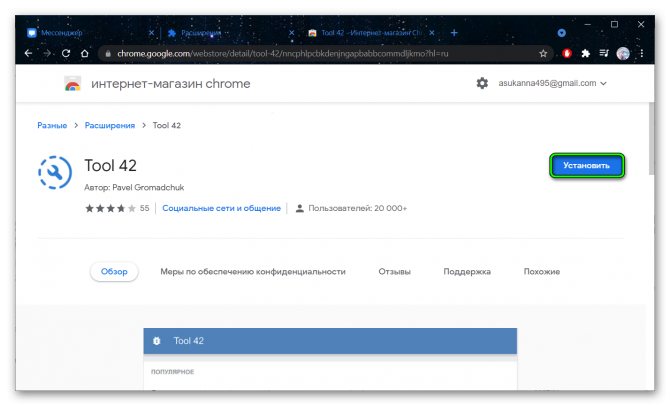Click the browser forward arrow

tap(47, 53)
